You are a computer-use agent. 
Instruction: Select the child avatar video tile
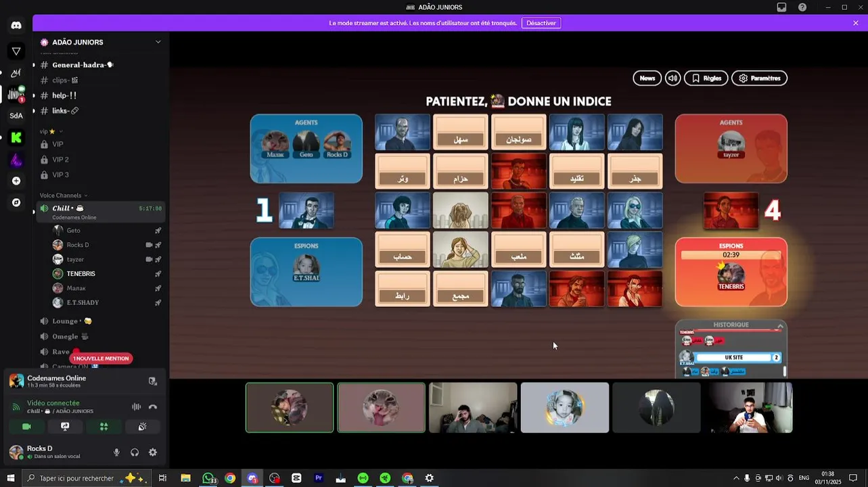click(x=565, y=408)
